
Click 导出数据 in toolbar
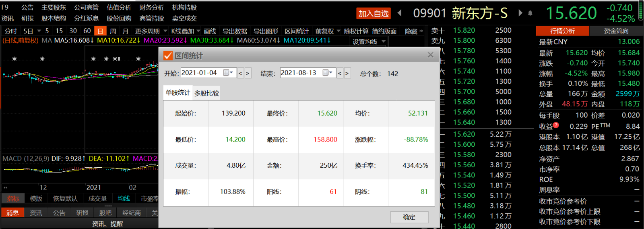coord(235,31)
